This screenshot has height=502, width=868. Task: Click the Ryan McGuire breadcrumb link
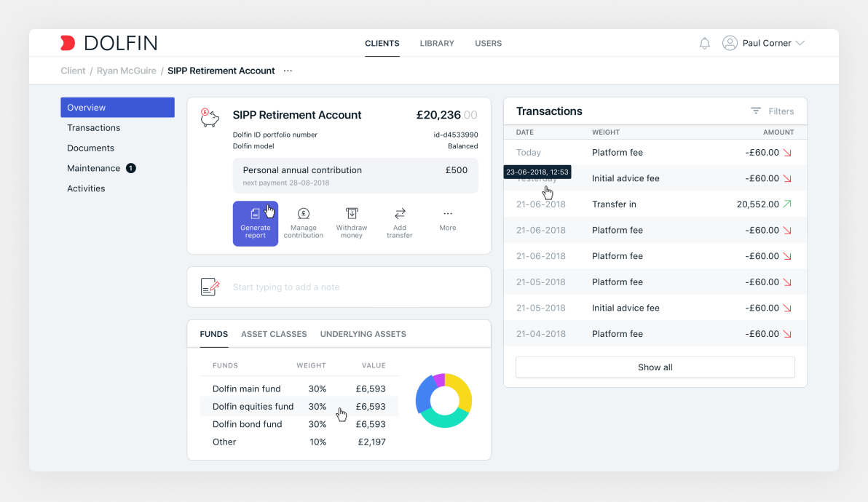pyautogui.click(x=126, y=71)
